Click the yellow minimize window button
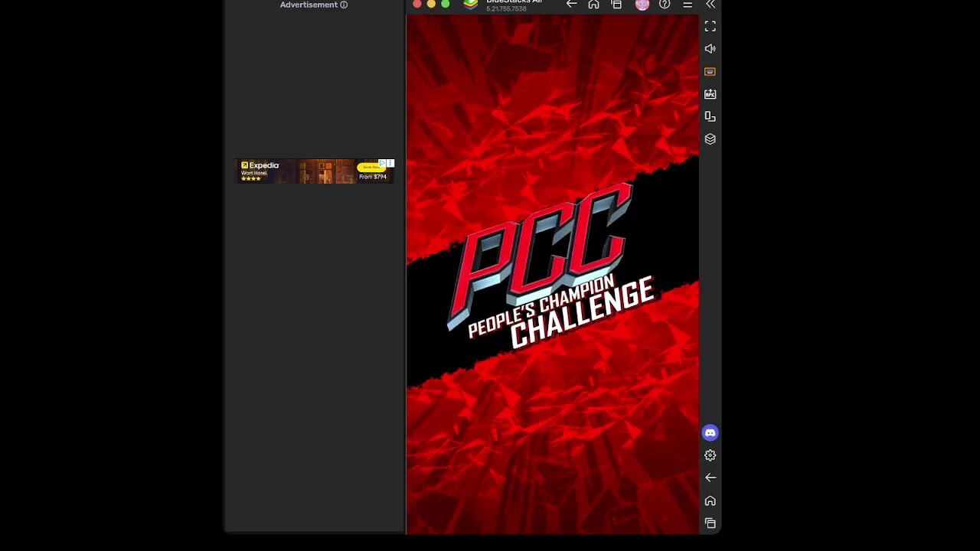The width and height of the screenshot is (980, 551). point(431,4)
